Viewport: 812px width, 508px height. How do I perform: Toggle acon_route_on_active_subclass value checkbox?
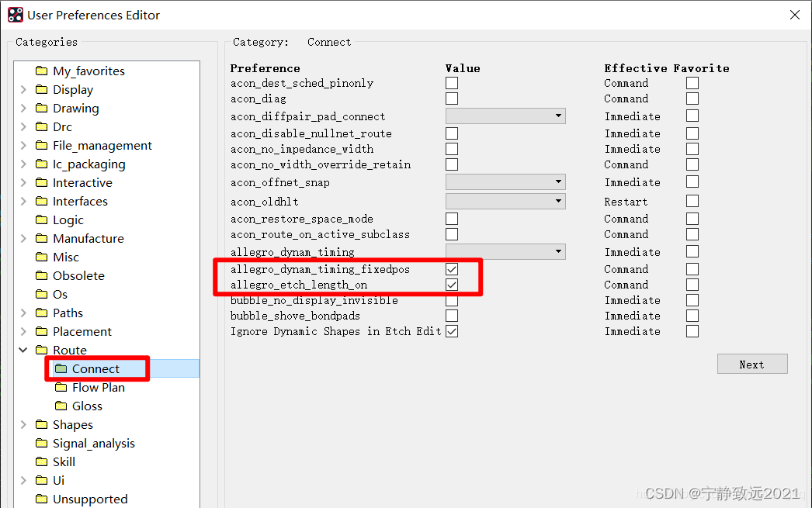pos(452,234)
